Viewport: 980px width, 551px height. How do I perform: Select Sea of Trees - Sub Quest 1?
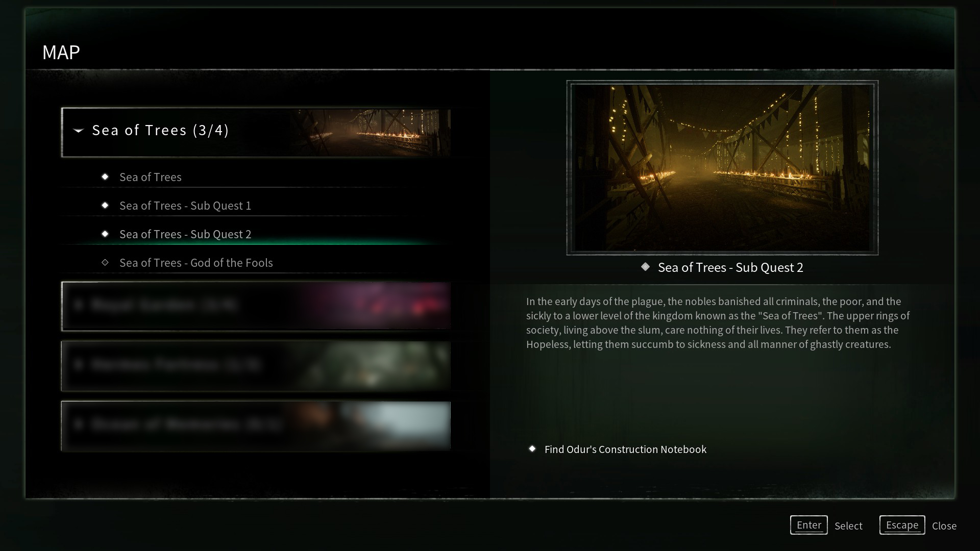185,206
